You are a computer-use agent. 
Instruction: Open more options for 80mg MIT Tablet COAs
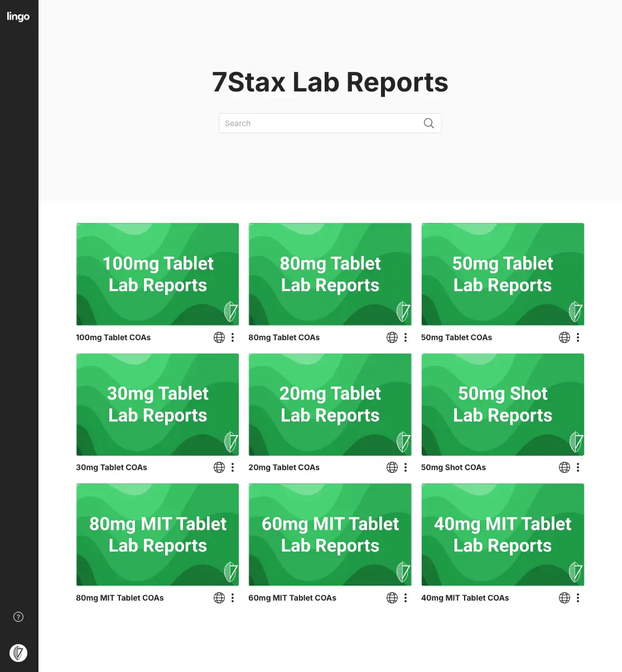point(233,598)
